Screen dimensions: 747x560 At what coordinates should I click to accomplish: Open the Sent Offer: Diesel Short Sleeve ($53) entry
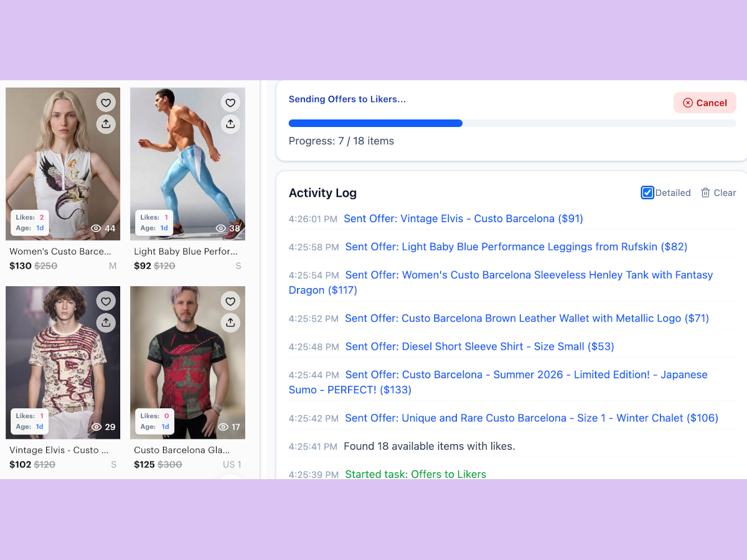480,347
